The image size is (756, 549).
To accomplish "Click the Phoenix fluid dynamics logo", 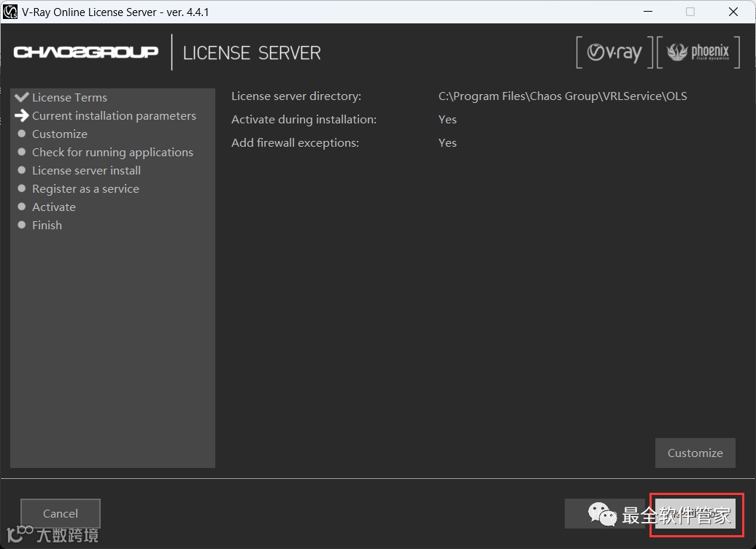I will pos(698,52).
